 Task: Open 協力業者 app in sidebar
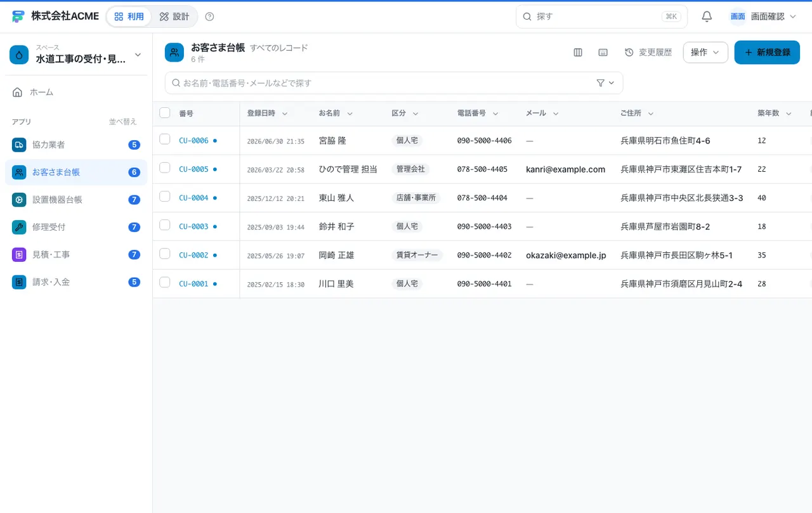coord(76,145)
